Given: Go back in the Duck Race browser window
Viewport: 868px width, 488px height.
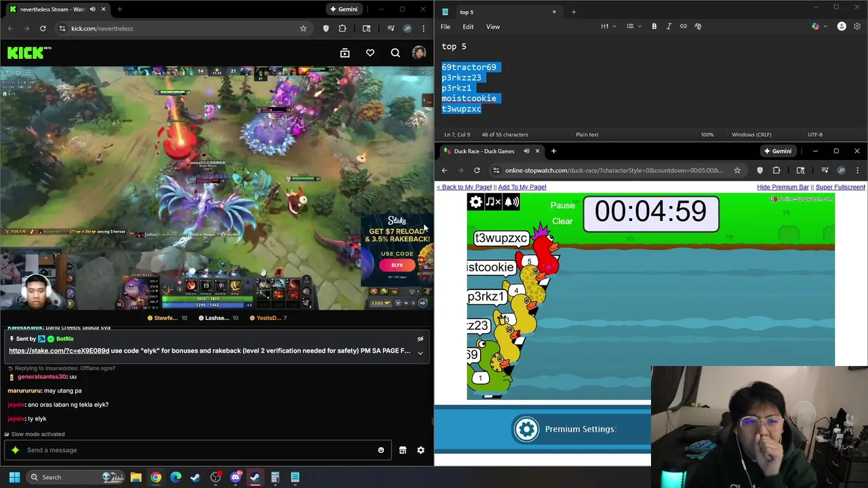Looking at the screenshot, I should click(x=444, y=170).
